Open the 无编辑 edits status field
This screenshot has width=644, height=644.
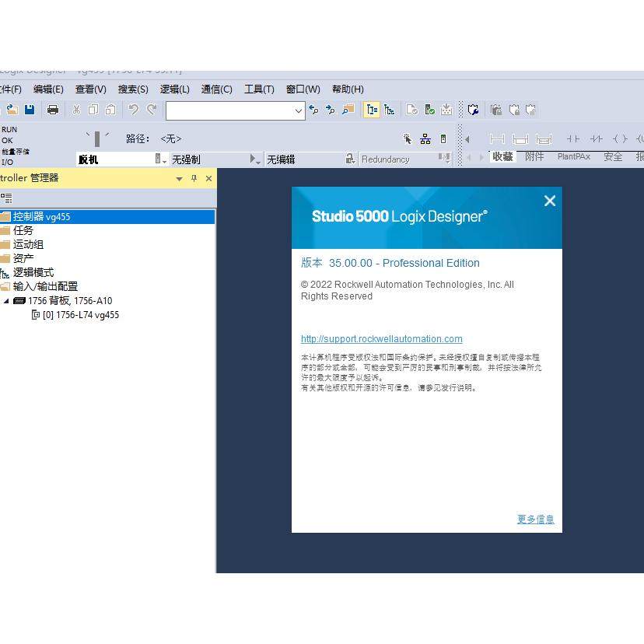310,159
